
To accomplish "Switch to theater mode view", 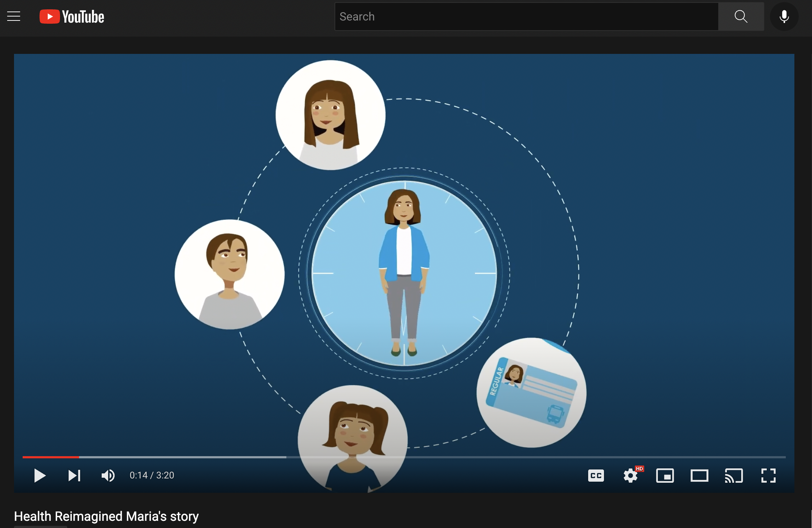I will click(699, 476).
